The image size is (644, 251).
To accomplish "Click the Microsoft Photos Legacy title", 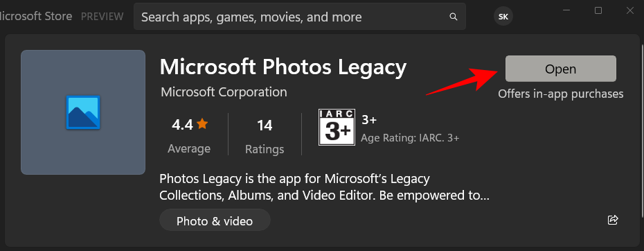I will tap(283, 67).
